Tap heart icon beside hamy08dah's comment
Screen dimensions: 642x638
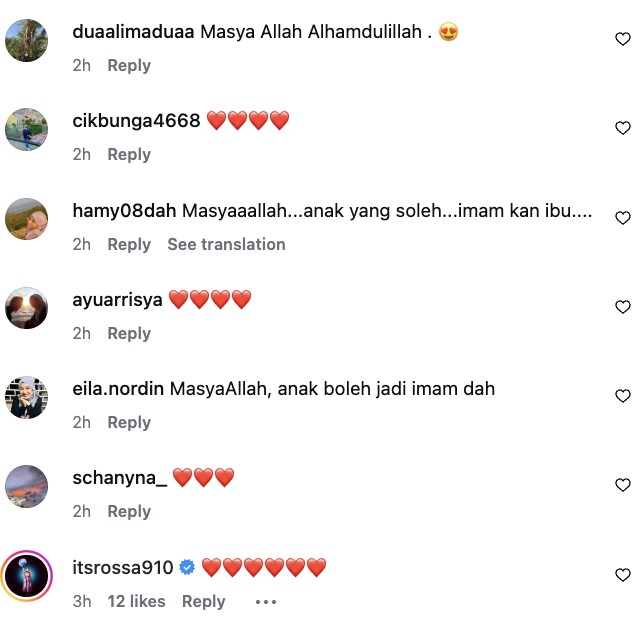pos(623,218)
